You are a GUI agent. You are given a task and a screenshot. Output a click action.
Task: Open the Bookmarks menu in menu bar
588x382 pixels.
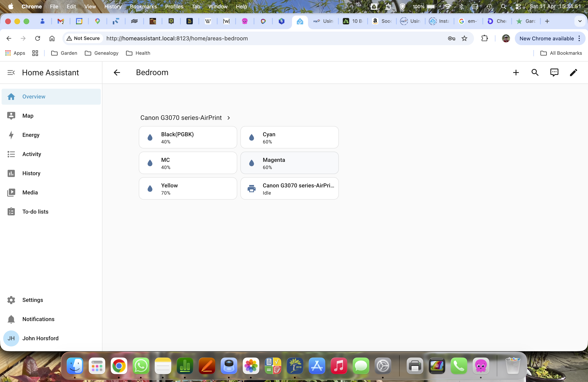143,6
